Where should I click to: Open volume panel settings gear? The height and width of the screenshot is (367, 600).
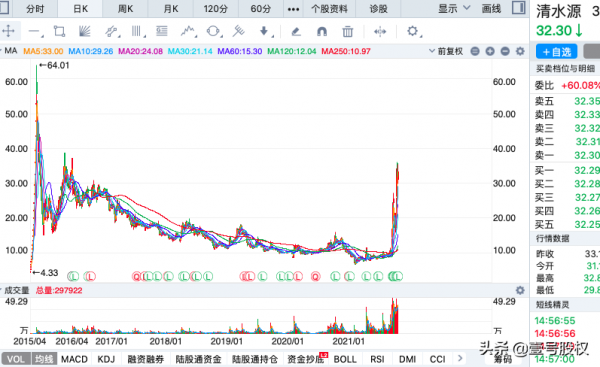(520, 290)
